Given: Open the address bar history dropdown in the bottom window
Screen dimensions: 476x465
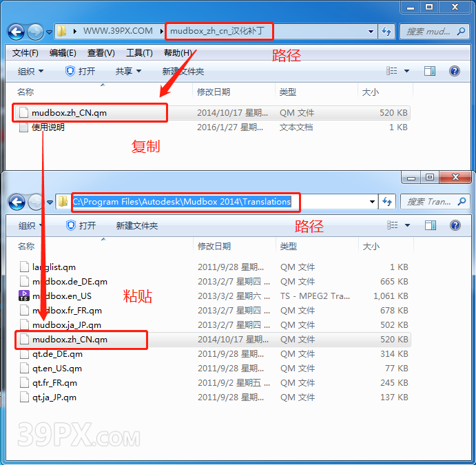Looking at the screenshot, I should [372, 202].
